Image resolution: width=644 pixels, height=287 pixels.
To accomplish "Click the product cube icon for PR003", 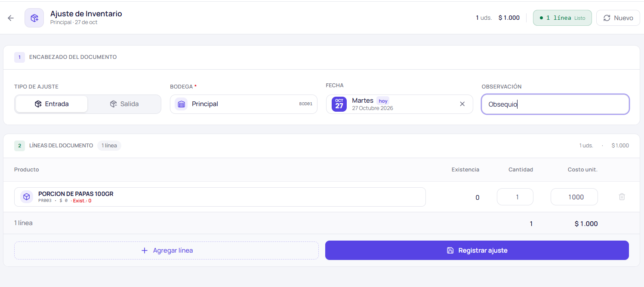I will [x=27, y=197].
